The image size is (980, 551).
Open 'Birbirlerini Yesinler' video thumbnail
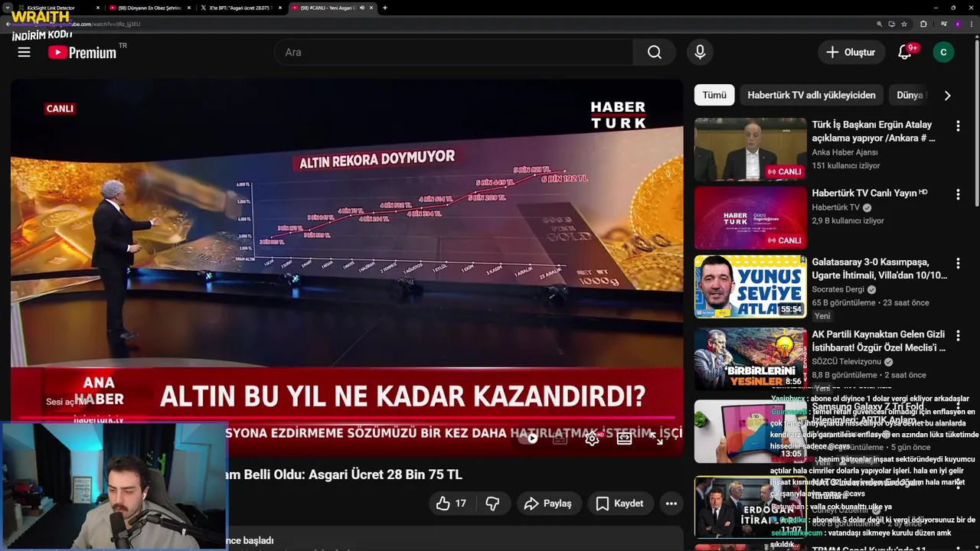[750, 359]
